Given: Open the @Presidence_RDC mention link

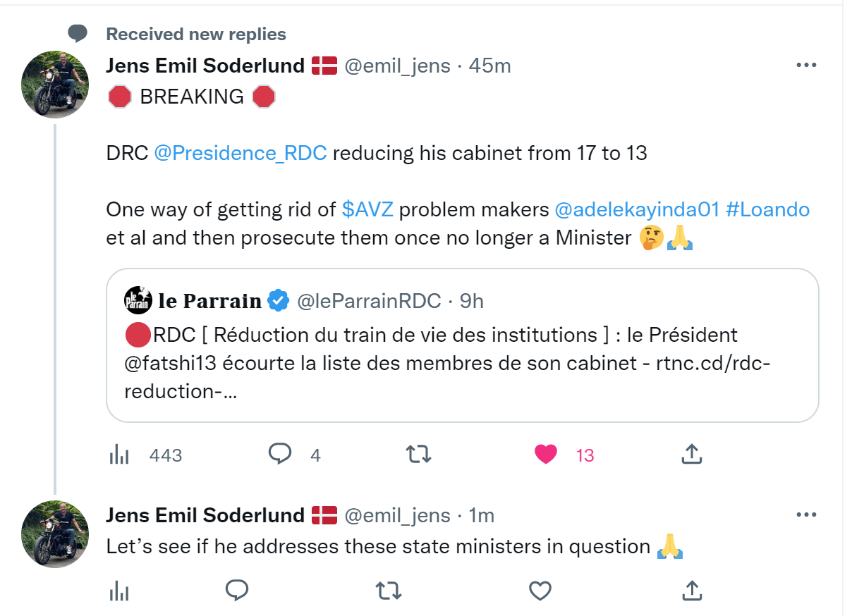Looking at the screenshot, I should [x=241, y=152].
